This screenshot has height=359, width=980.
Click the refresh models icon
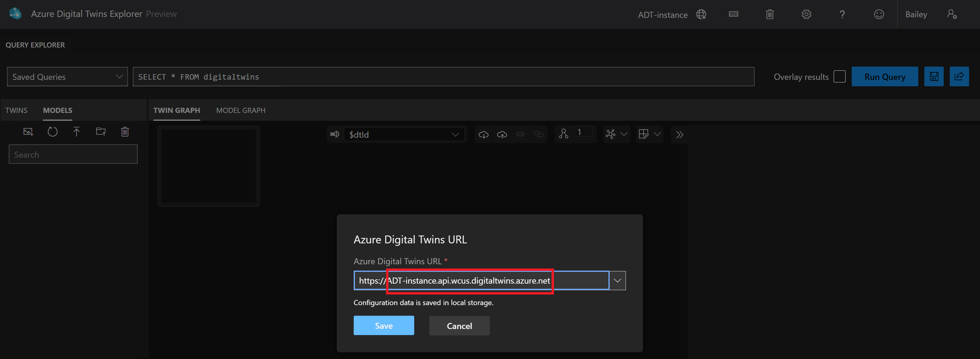click(53, 132)
